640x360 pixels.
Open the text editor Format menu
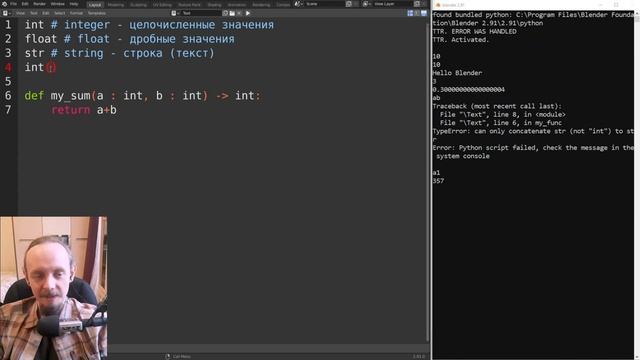(x=76, y=13)
